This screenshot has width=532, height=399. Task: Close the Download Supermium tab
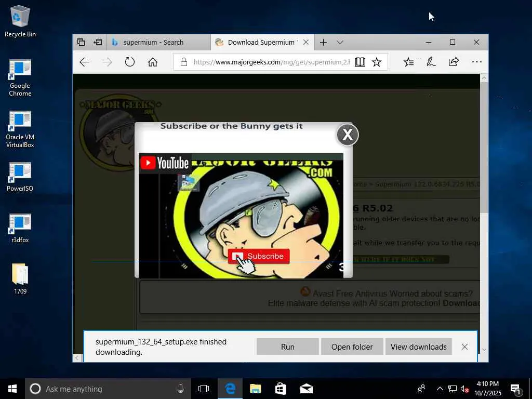[x=306, y=43]
